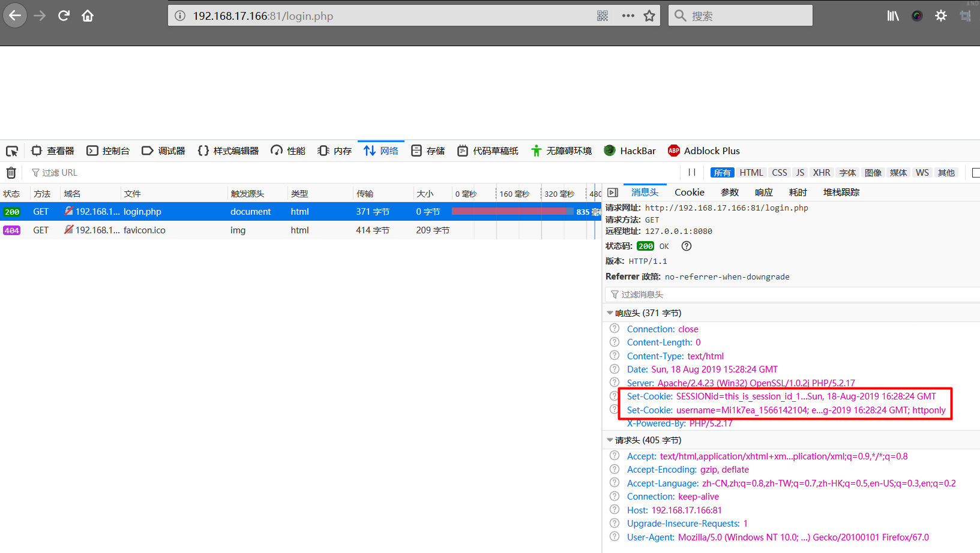
Task: Activate the element picker tool
Action: click(x=12, y=151)
